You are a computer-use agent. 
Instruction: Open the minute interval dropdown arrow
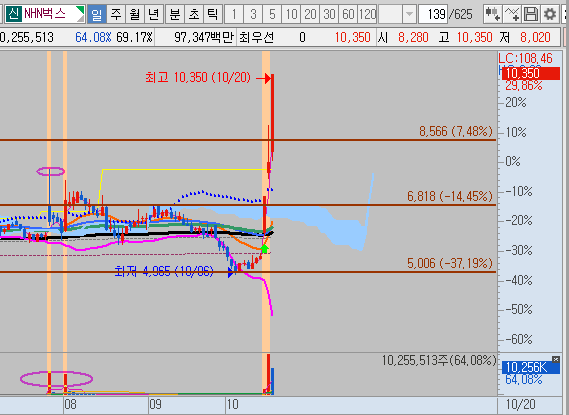409,14
